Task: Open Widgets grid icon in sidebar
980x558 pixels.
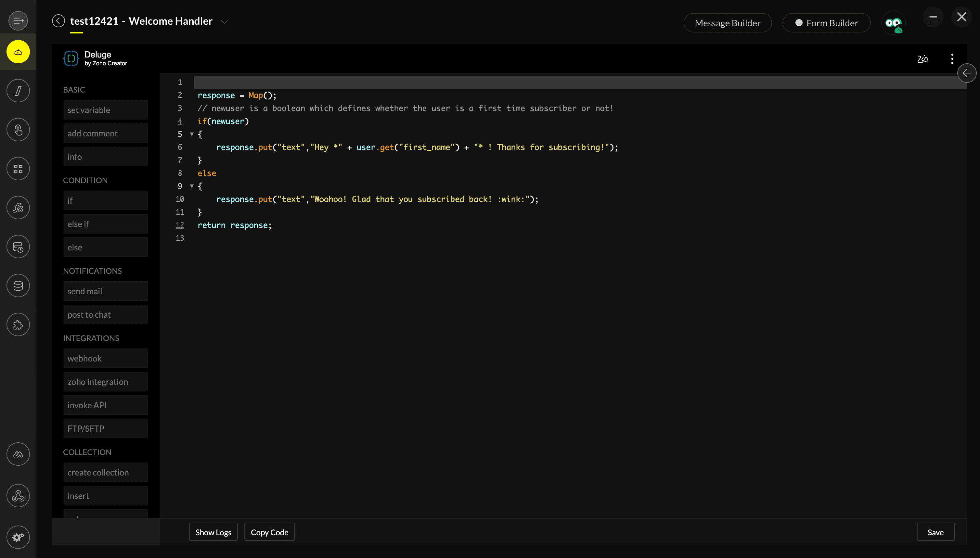Action: pyautogui.click(x=18, y=169)
